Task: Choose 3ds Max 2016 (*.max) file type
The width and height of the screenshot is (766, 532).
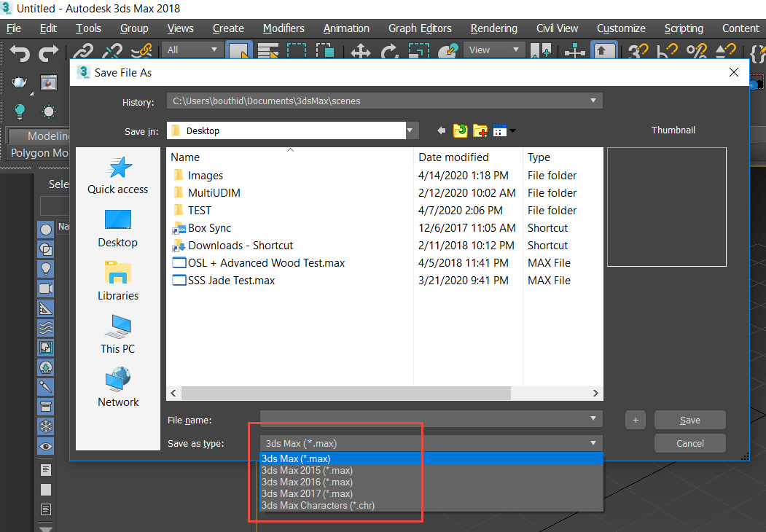Action: coord(307,482)
